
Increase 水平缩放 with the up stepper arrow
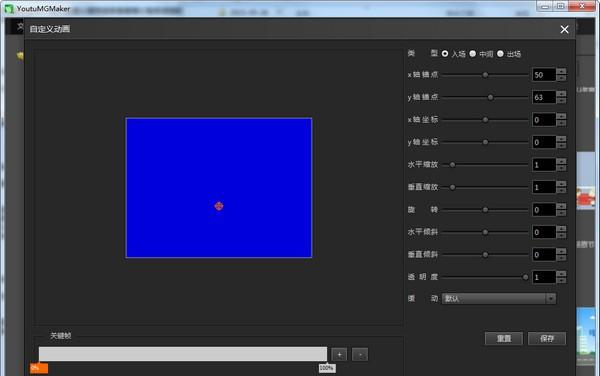561,161
